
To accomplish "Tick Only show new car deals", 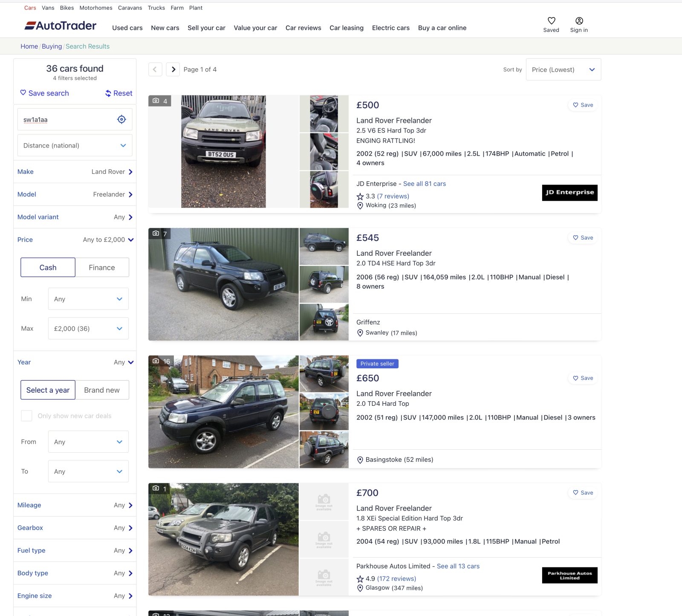I will pyautogui.click(x=26, y=416).
